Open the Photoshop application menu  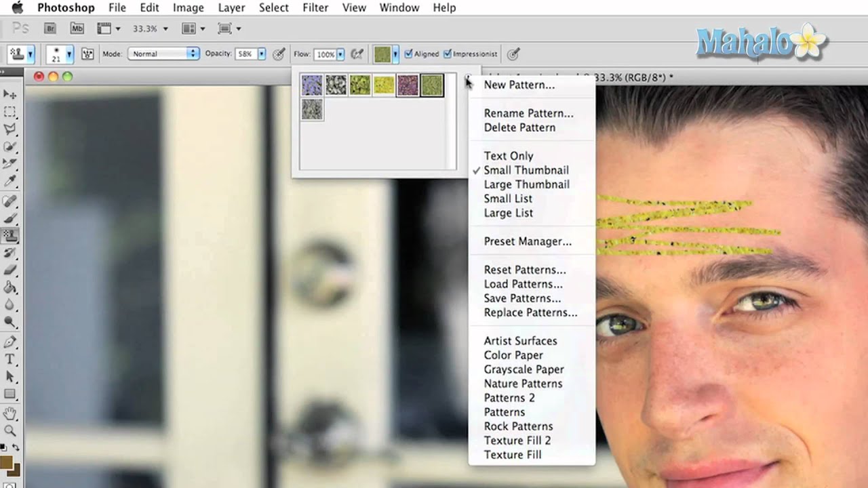[x=66, y=7]
